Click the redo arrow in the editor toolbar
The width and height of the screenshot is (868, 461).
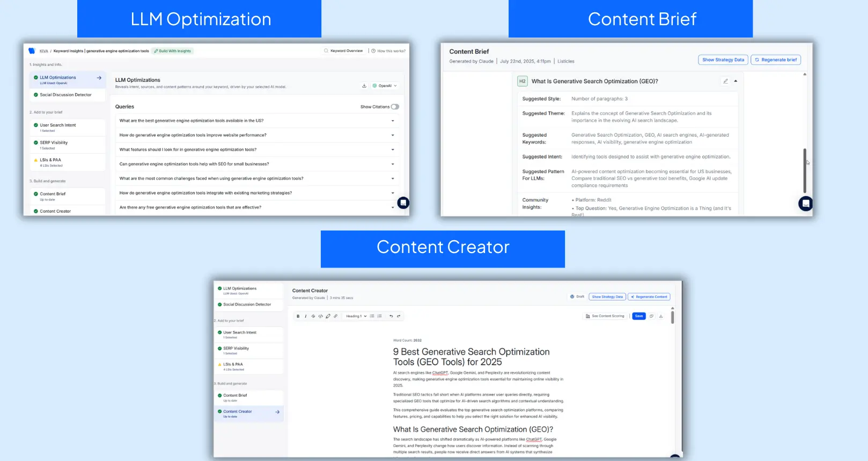399,316
